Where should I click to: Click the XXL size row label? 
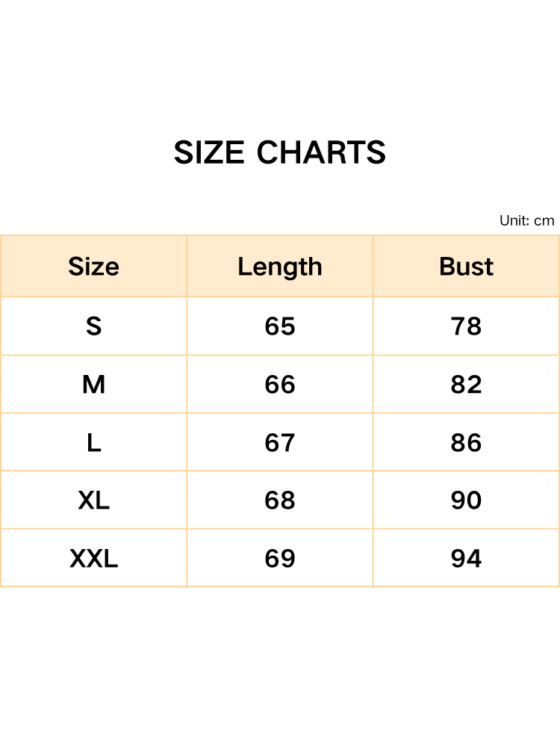coord(93,559)
